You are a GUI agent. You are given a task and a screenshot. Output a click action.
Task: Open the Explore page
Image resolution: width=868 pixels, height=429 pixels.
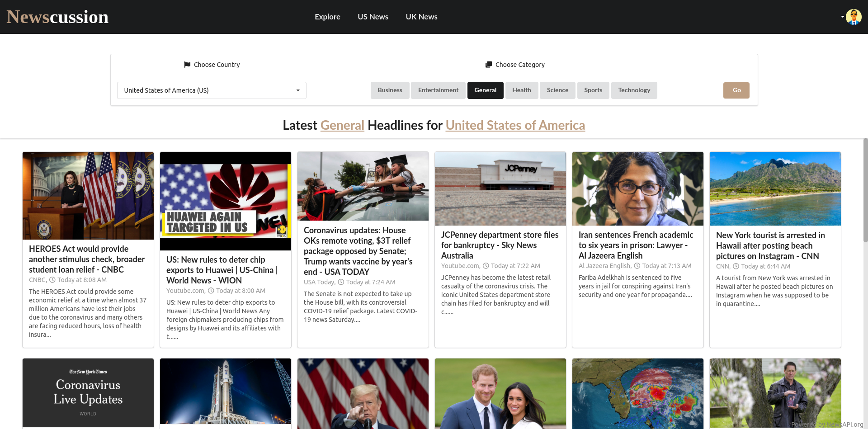coord(327,17)
